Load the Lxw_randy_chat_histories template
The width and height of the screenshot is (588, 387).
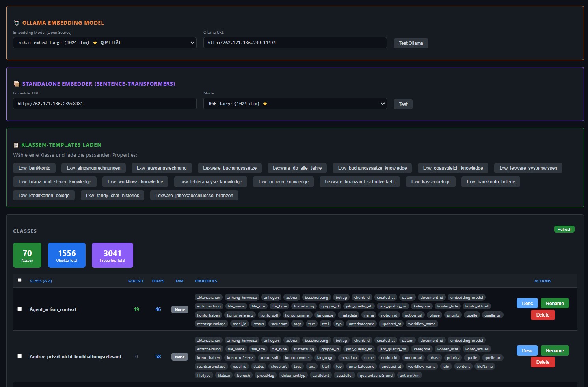click(112, 196)
